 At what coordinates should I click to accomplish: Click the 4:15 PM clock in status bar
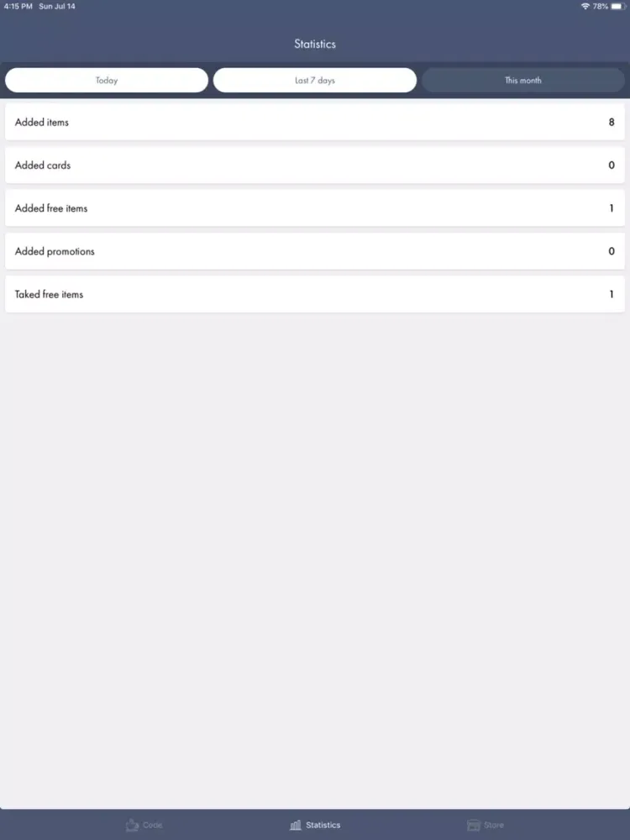(18, 7)
